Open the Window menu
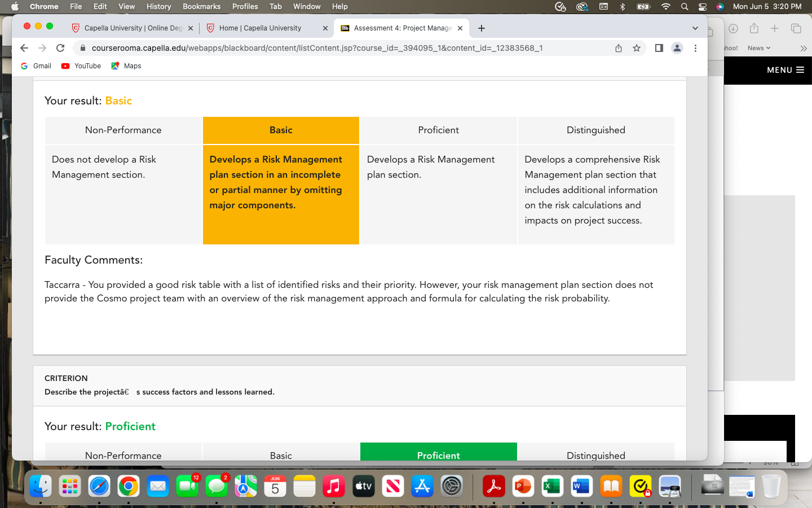The width and height of the screenshot is (812, 508). [x=307, y=6]
